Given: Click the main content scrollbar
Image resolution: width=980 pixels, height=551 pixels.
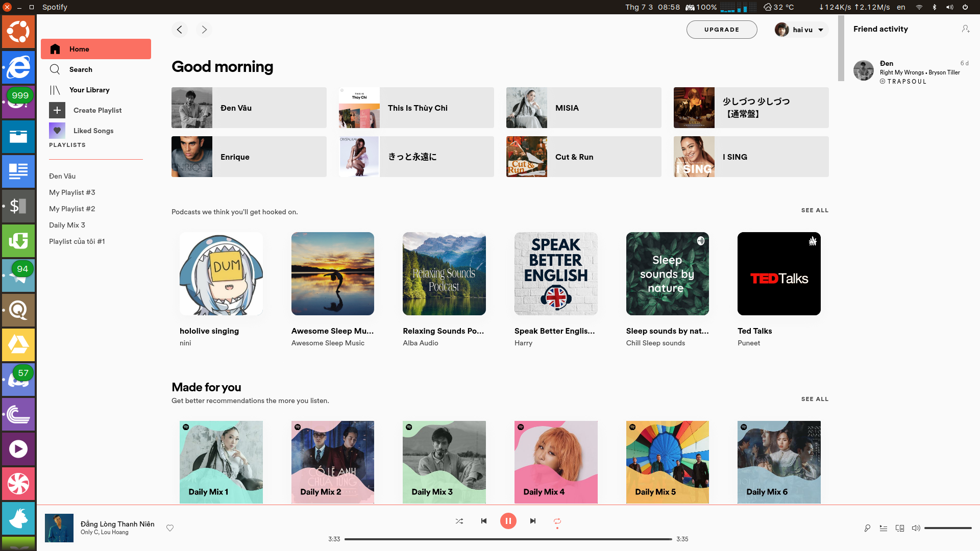Looking at the screenshot, I should (841, 48).
